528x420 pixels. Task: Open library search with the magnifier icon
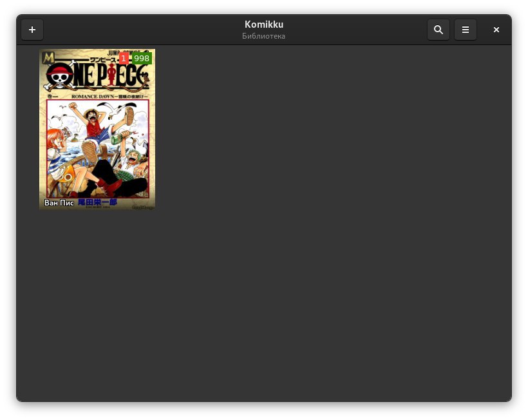(438, 30)
